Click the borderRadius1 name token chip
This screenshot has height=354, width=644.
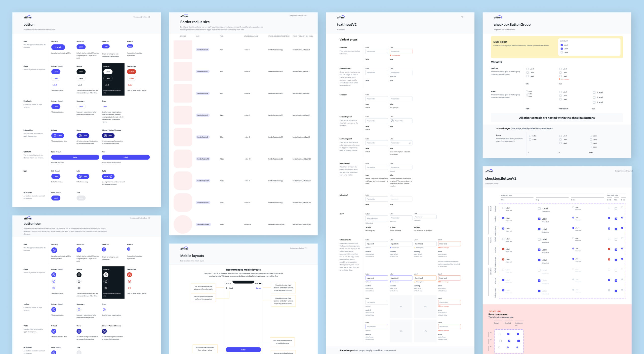click(203, 50)
